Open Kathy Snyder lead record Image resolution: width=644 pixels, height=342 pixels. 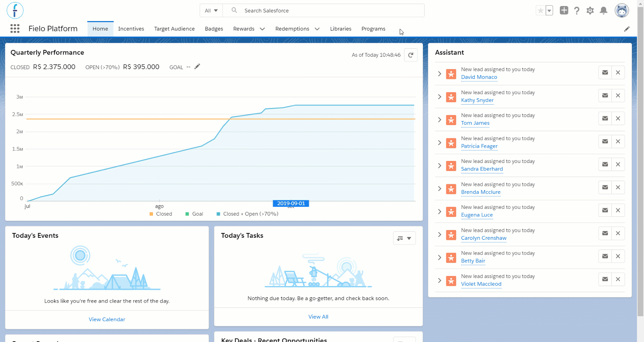[x=477, y=100]
